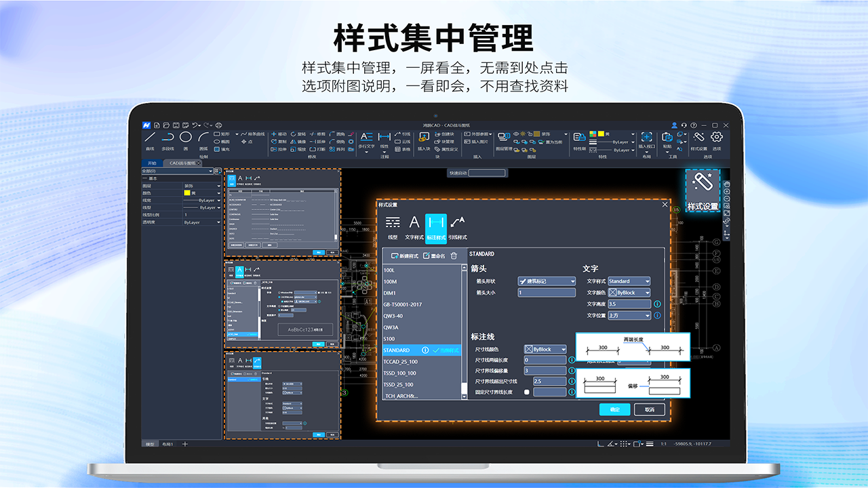868x488 pixels.
Task: Select TSSD_25_100 in the style list
Action: click(398, 384)
